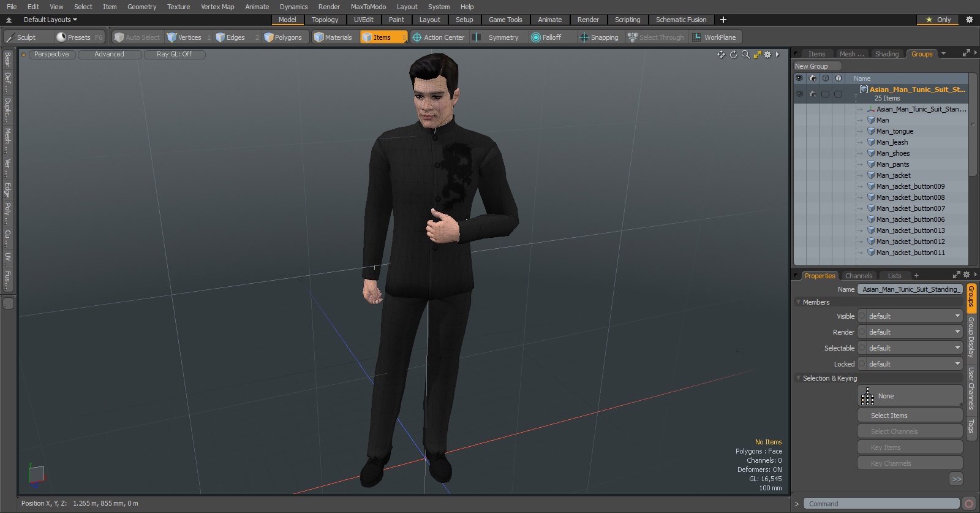Screen dimensions: 980x513
Task: Collapse the Selection & Keying section
Action: pyautogui.click(x=798, y=378)
